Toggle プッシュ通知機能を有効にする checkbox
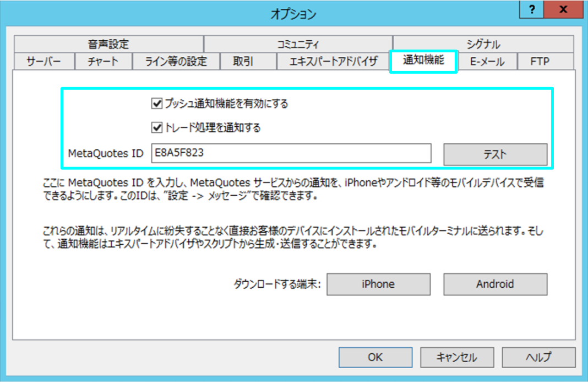Image resolution: width=588 pixels, height=382 pixels. [x=156, y=103]
